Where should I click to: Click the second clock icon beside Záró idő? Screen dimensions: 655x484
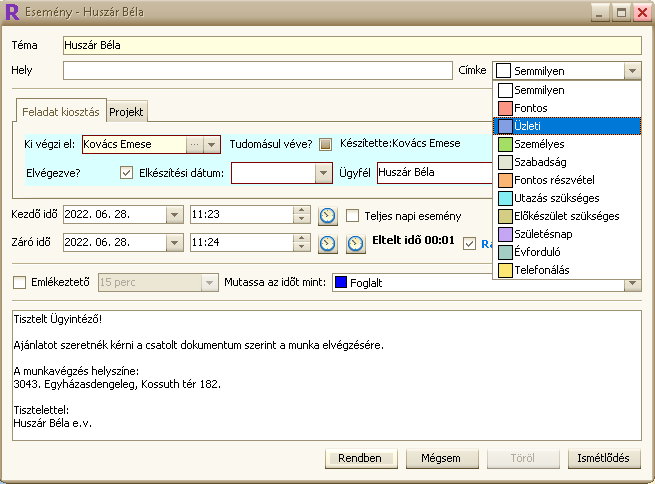click(355, 243)
